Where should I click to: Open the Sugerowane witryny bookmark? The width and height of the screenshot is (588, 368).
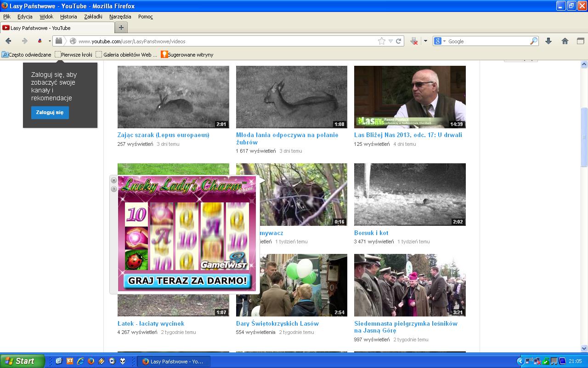[x=187, y=54]
